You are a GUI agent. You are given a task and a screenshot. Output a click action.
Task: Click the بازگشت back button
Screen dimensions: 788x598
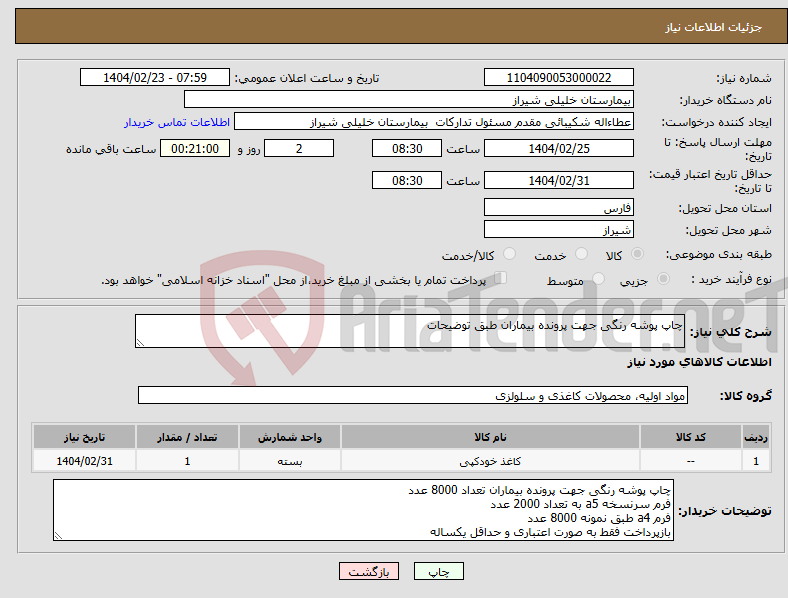(x=369, y=571)
